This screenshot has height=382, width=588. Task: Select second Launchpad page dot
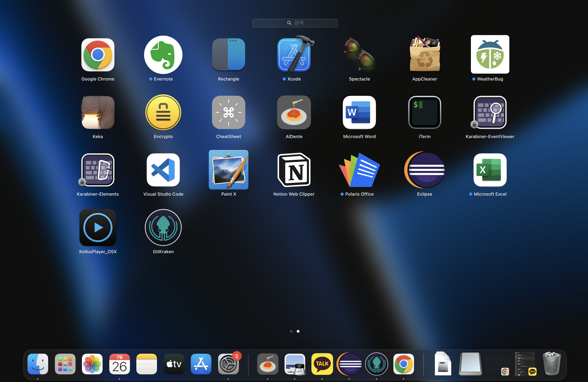coord(298,331)
